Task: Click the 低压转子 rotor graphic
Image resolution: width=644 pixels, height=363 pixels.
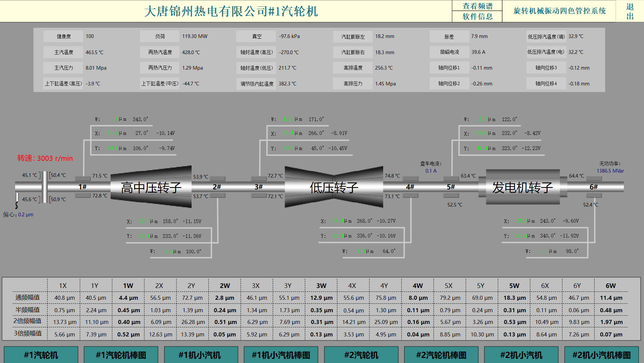Action: point(334,187)
